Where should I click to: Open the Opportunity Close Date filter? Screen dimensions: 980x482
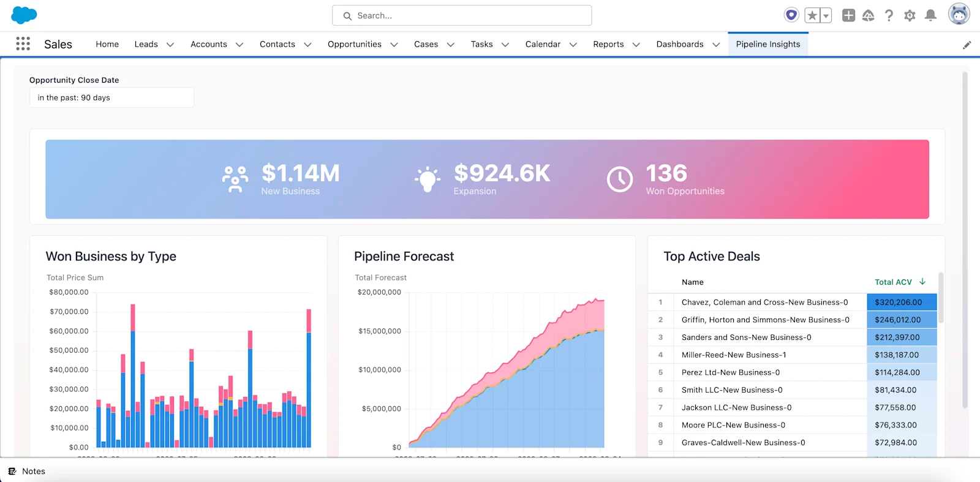click(111, 97)
